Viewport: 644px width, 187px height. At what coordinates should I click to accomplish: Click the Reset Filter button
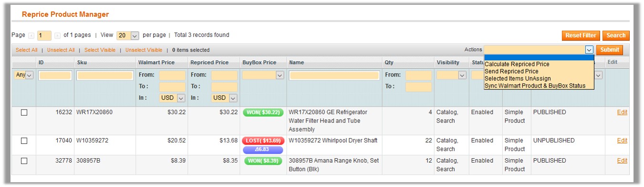pos(581,35)
